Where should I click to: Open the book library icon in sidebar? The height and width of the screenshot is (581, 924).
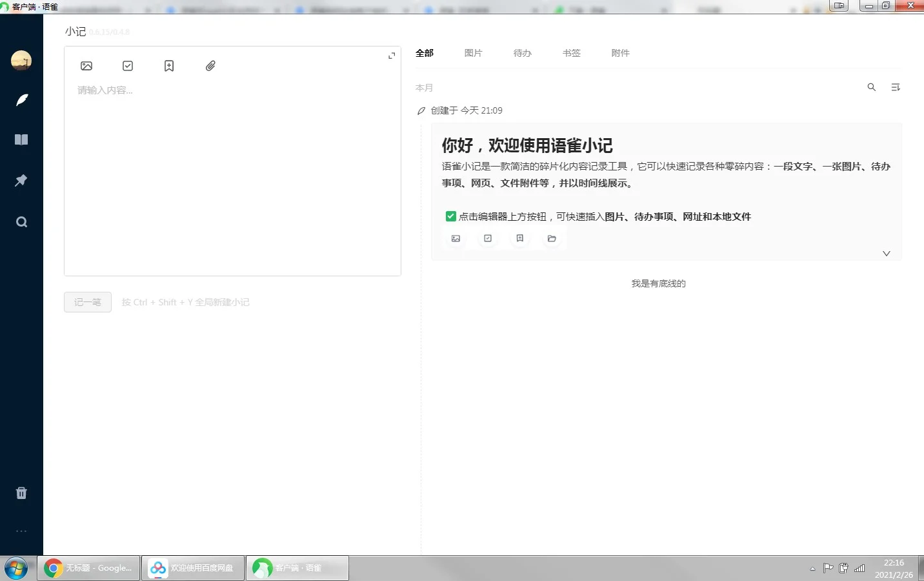(21, 139)
